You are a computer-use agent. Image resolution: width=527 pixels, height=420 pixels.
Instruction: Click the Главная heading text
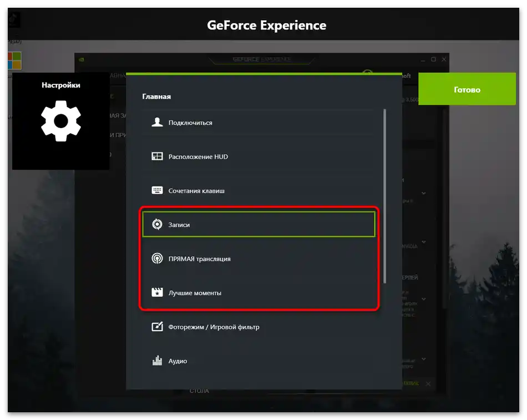click(x=156, y=97)
